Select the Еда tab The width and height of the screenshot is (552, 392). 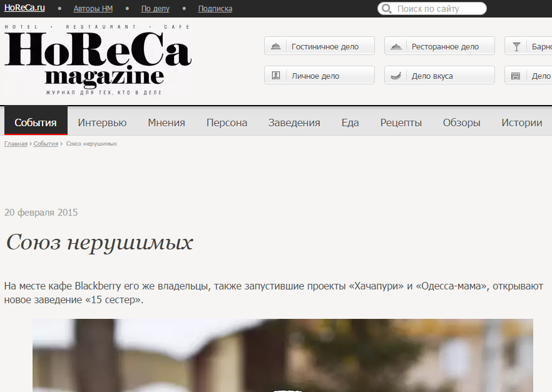[x=350, y=123]
